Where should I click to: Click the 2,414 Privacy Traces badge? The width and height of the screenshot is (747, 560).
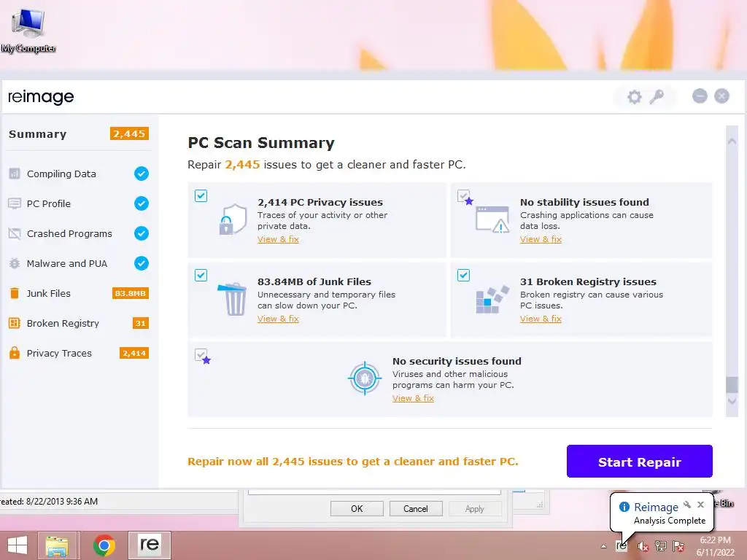[134, 354]
